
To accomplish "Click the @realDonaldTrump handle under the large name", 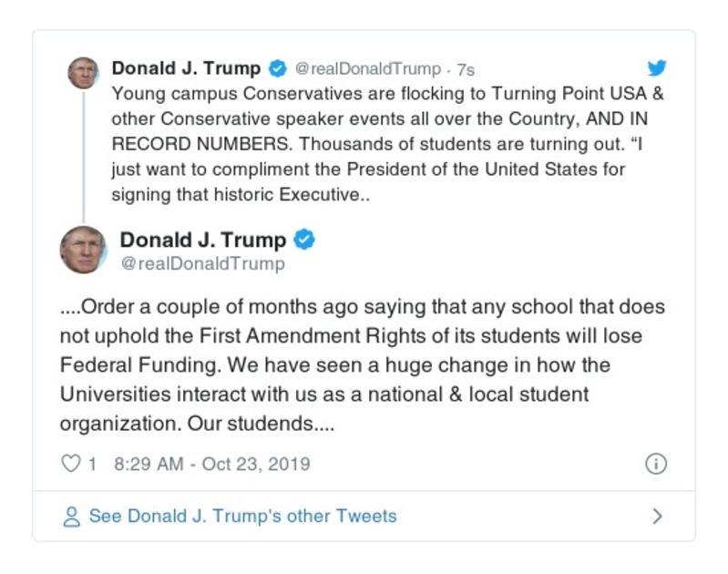I will pyautogui.click(x=202, y=264).
